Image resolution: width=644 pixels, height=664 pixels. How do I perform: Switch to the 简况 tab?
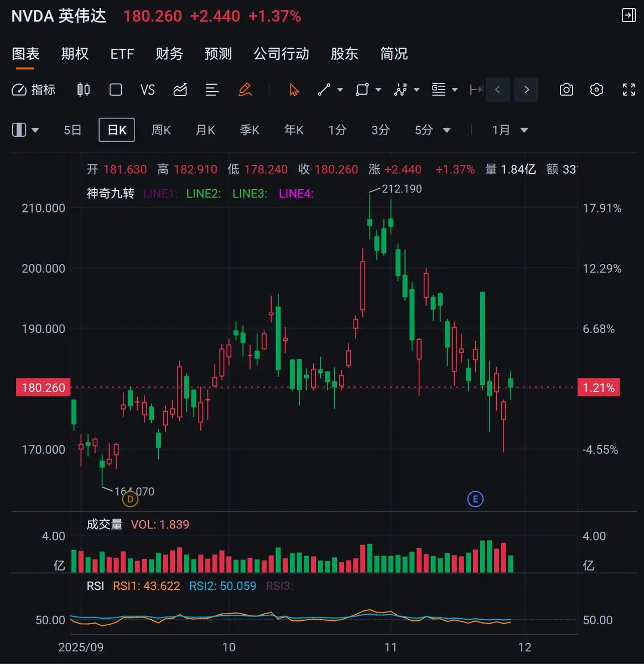click(x=393, y=54)
